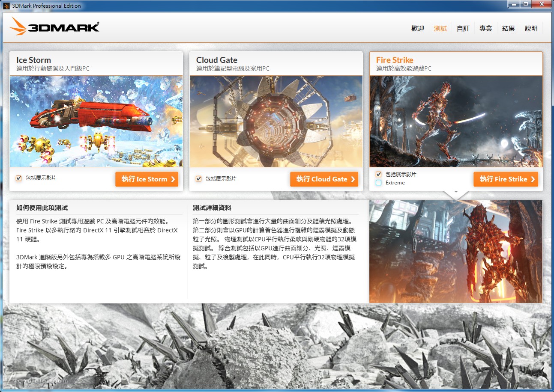The height and width of the screenshot is (392, 554).
Task: Click the 如何使用此項測試 heading
Action: (42, 208)
